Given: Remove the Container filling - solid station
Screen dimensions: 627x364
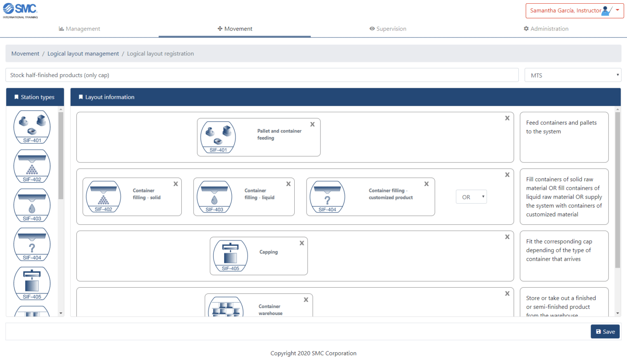Looking at the screenshot, I should coord(176,184).
